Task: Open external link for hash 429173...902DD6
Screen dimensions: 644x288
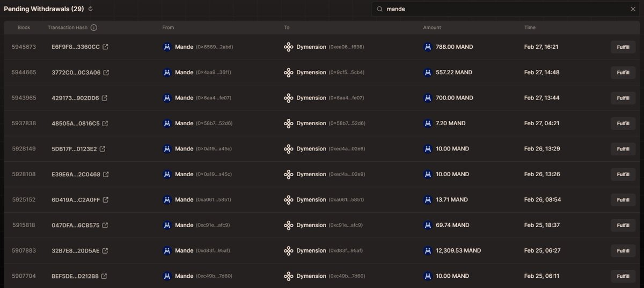Action: (105, 98)
